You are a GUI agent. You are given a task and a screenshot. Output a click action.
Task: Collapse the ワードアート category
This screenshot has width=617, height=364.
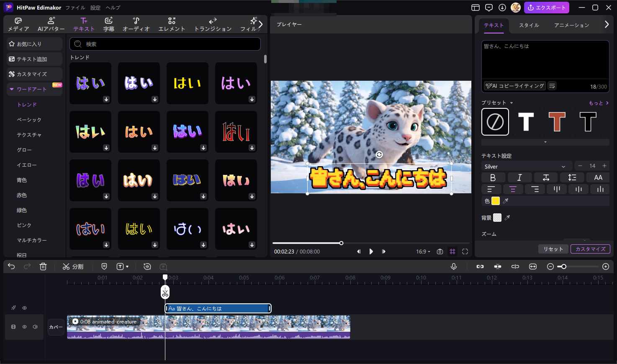pos(12,89)
